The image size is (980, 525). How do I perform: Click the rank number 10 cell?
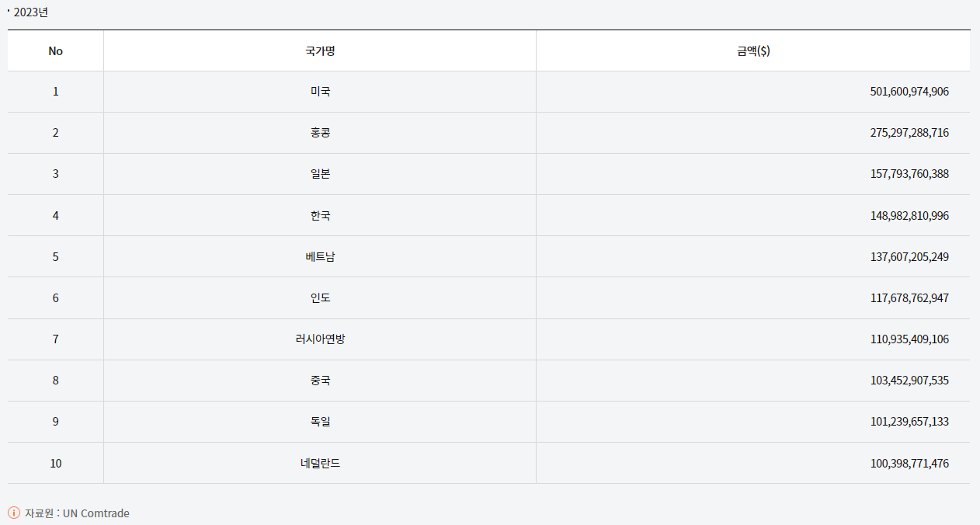click(56, 464)
